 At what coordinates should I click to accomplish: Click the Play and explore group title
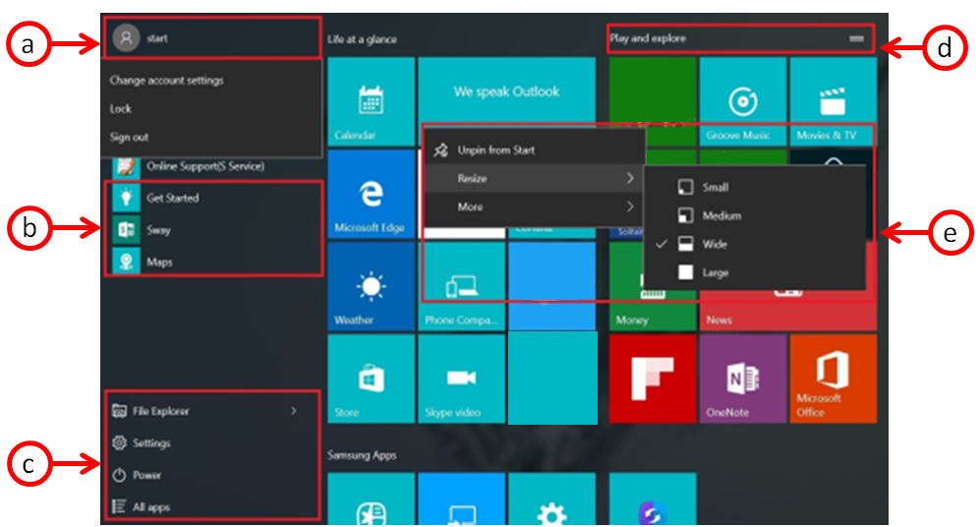coord(648,38)
